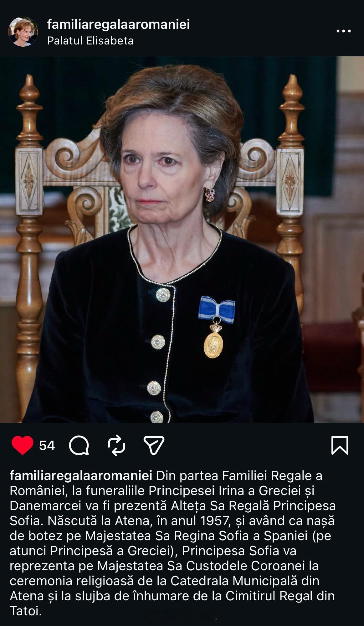Tap the top jacket button in the photo
The height and width of the screenshot is (626, 364).
click(x=162, y=295)
